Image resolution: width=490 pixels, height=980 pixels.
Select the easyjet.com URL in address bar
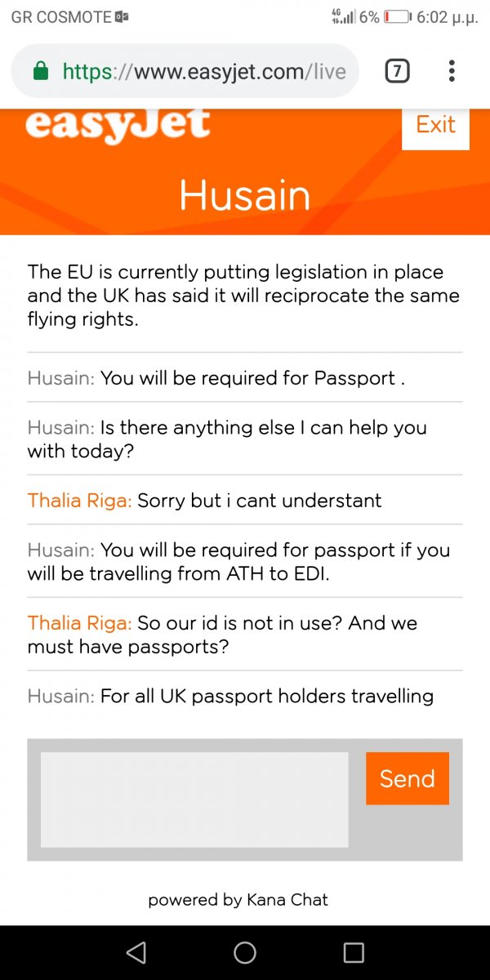pos(204,72)
